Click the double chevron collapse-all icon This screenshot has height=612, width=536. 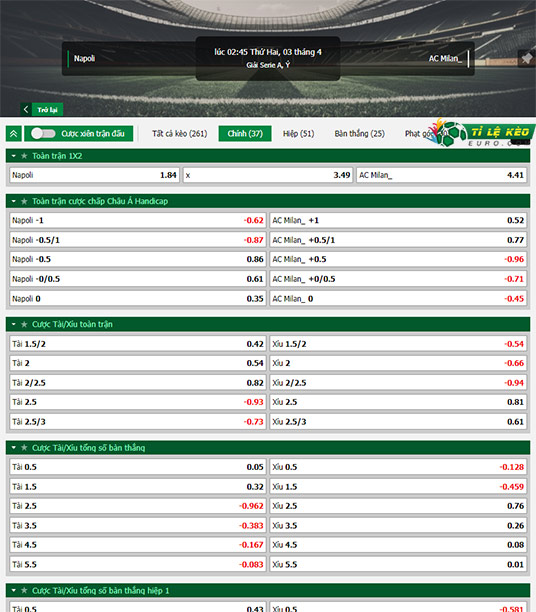pyautogui.click(x=14, y=134)
